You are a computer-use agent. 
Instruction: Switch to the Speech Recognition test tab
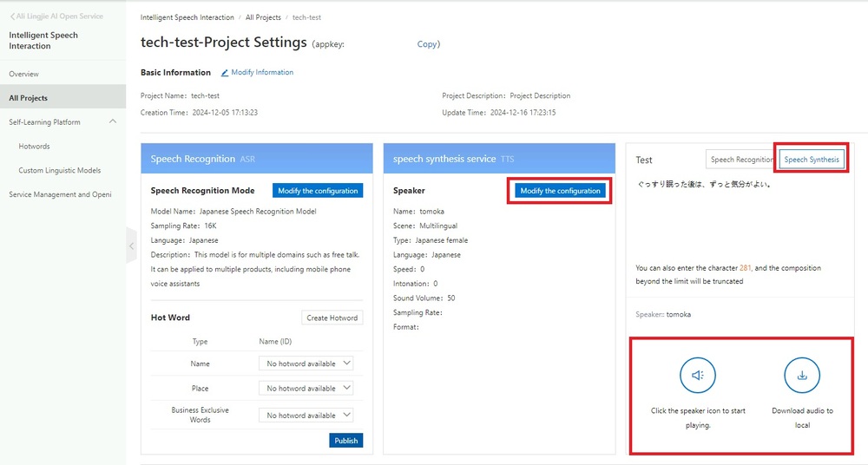click(x=740, y=160)
